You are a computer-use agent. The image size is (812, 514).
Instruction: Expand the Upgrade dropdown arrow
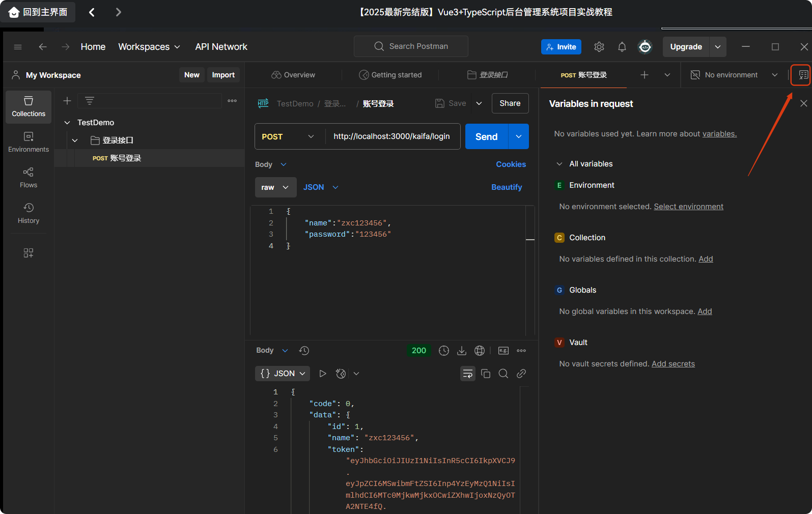[718, 47]
